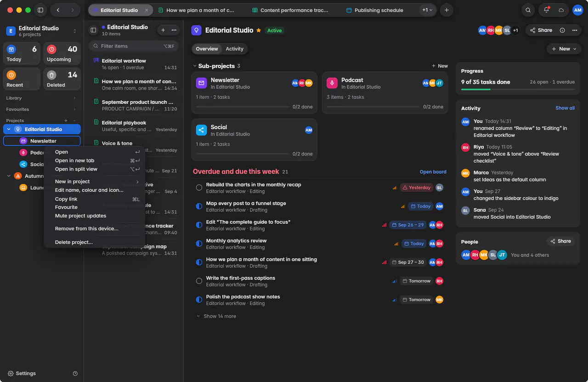Click the +1 members overflow badge

tap(515, 30)
